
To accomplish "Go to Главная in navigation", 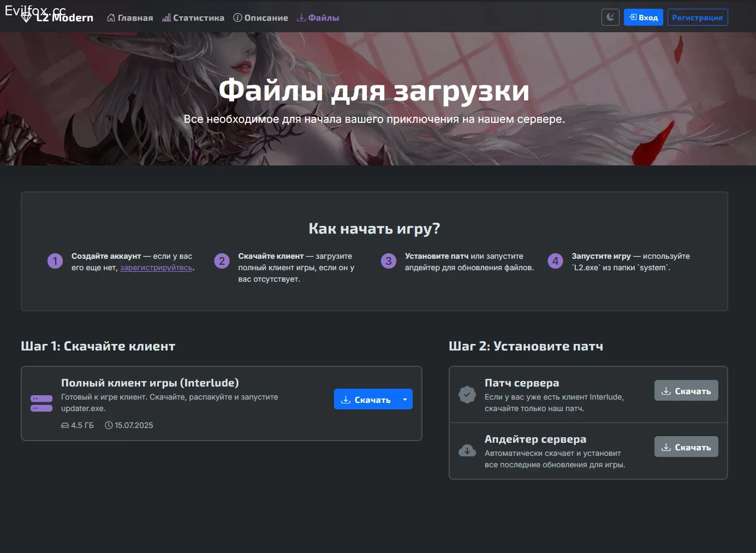I will (x=130, y=18).
